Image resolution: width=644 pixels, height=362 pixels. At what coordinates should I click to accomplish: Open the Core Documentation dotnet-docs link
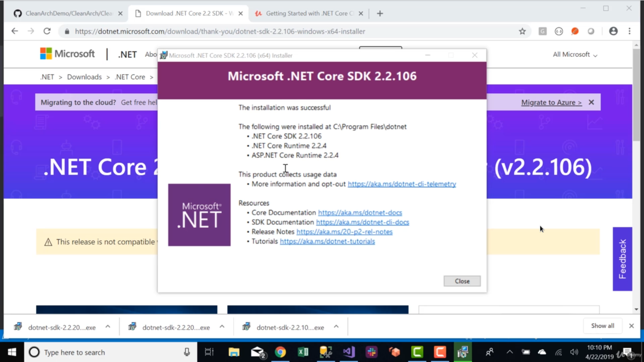click(360, 213)
